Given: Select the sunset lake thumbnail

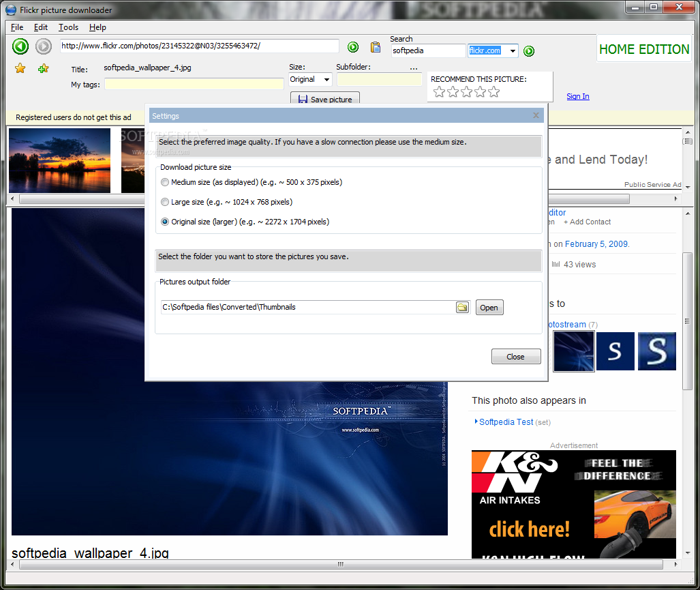Looking at the screenshot, I should pos(59,160).
